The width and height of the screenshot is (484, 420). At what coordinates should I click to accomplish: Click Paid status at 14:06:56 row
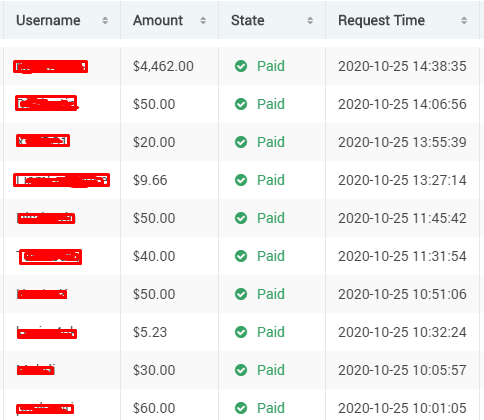(271, 104)
